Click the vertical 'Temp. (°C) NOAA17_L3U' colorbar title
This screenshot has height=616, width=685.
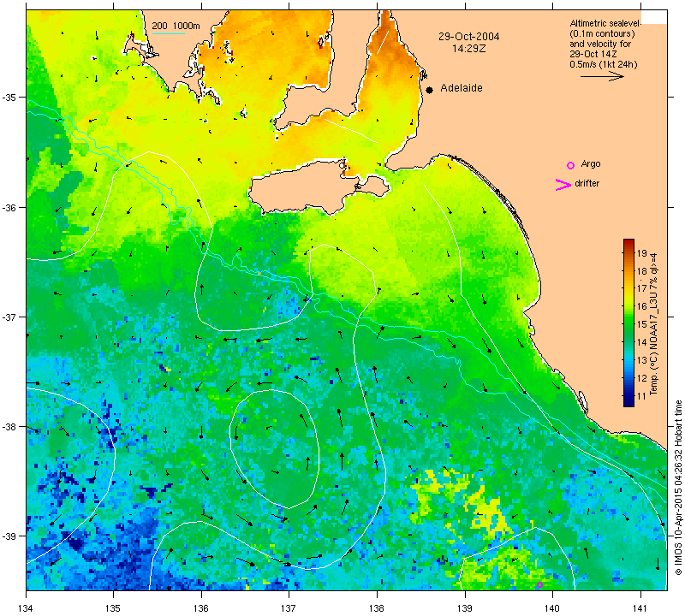click(654, 324)
